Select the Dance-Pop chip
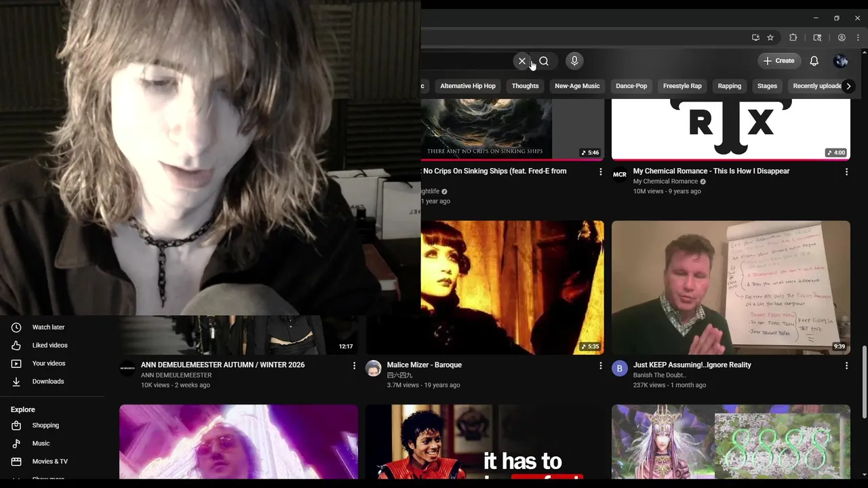868x488 pixels. (631, 86)
